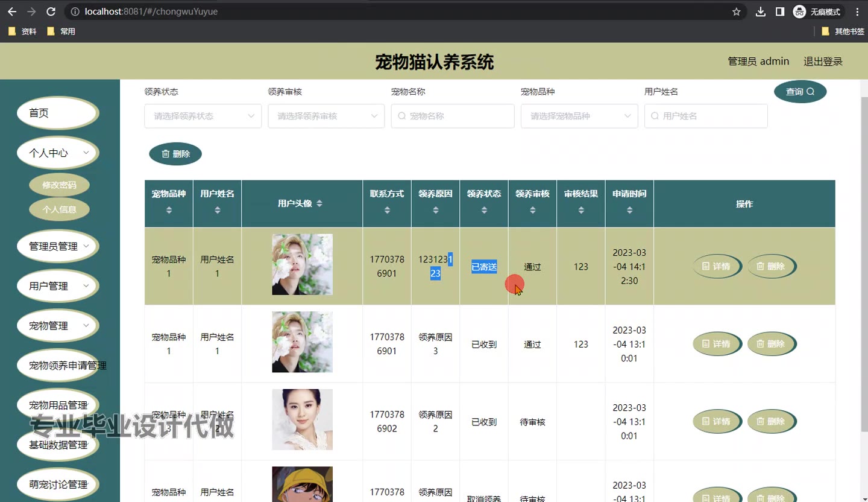
Task: Sort table by 领养状态 column arrows
Action: [x=484, y=210]
